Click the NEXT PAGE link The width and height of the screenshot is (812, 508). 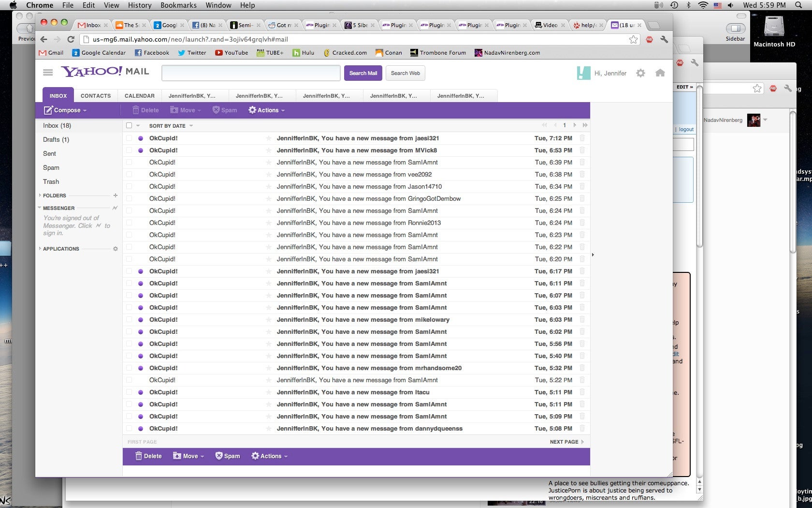pyautogui.click(x=564, y=442)
